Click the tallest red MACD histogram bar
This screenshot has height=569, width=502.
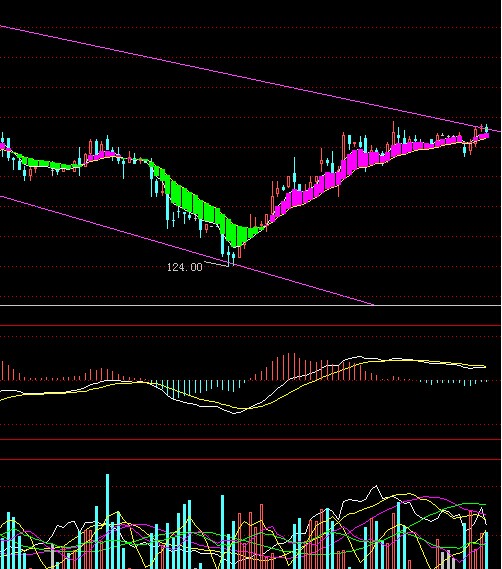pyautogui.click(x=289, y=367)
